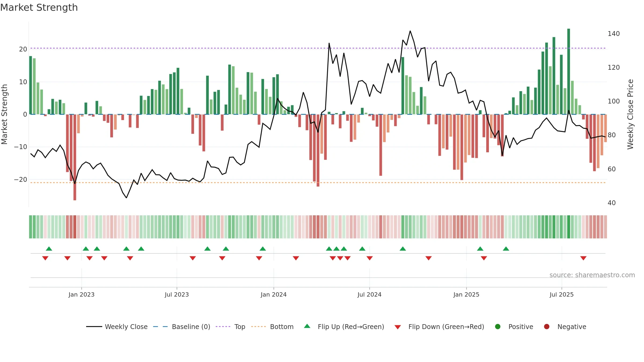Toggle Flip Down (Green→Red) legend entry
The width and height of the screenshot is (644, 362).
439,327
